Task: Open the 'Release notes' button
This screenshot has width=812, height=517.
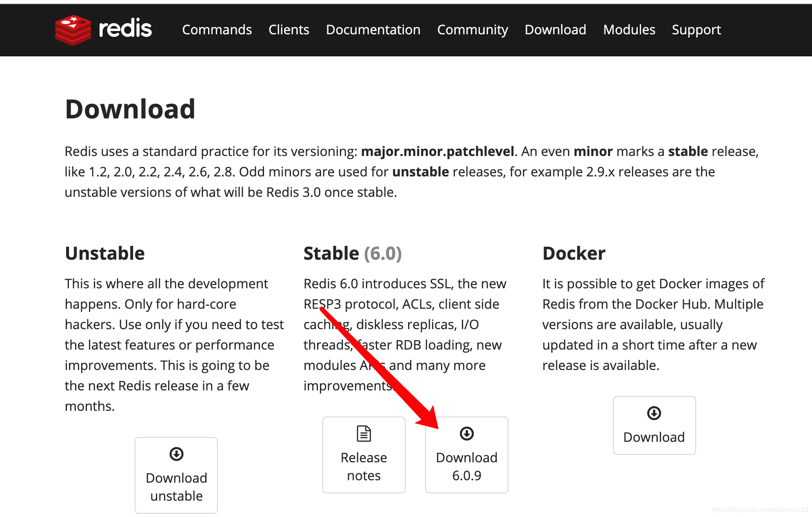Action: [364, 455]
